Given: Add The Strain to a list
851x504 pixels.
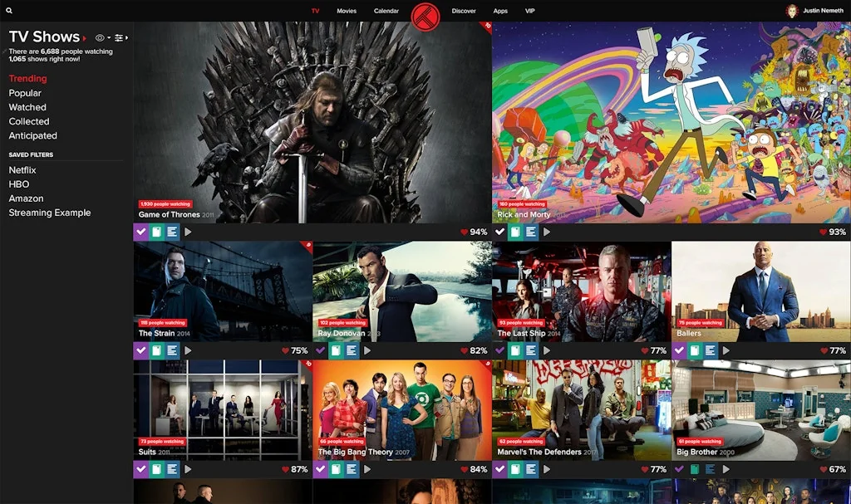Looking at the screenshot, I should click(x=172, y=350).
